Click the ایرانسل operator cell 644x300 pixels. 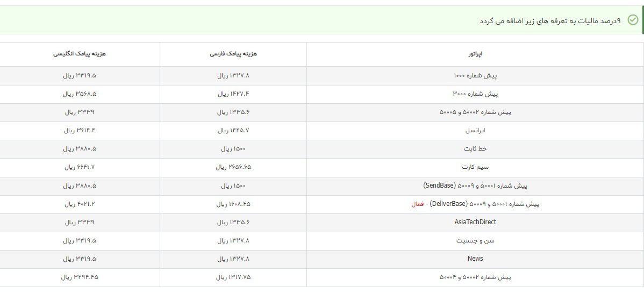(475, 131)
